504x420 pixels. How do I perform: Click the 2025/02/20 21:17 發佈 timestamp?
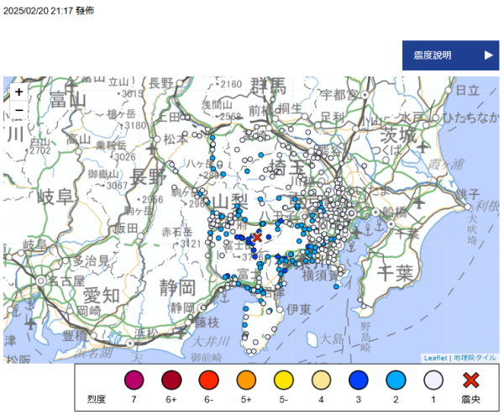pos(49,10)
